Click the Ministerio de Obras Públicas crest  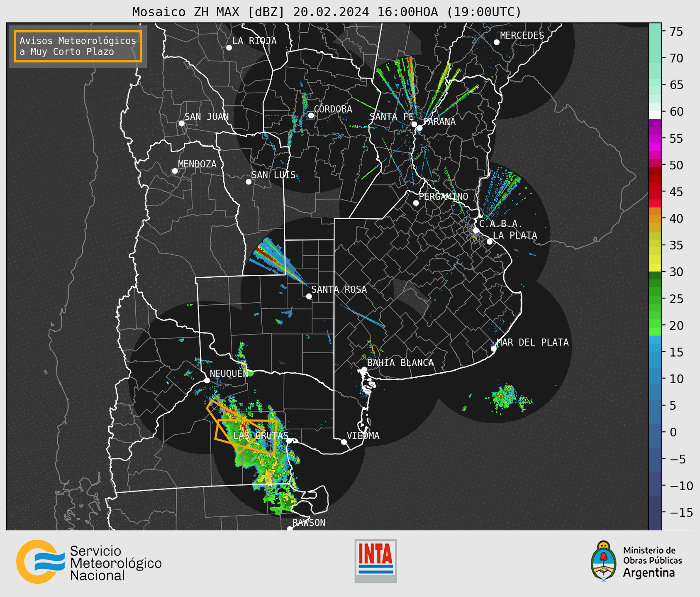(x=604, y=561)
